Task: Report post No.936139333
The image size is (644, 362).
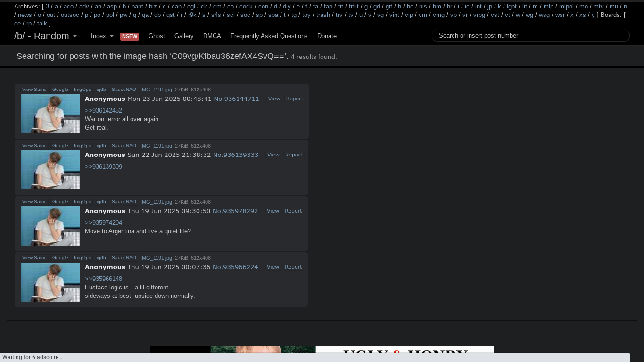Action: pyautogui.click(x=294, y=155)
